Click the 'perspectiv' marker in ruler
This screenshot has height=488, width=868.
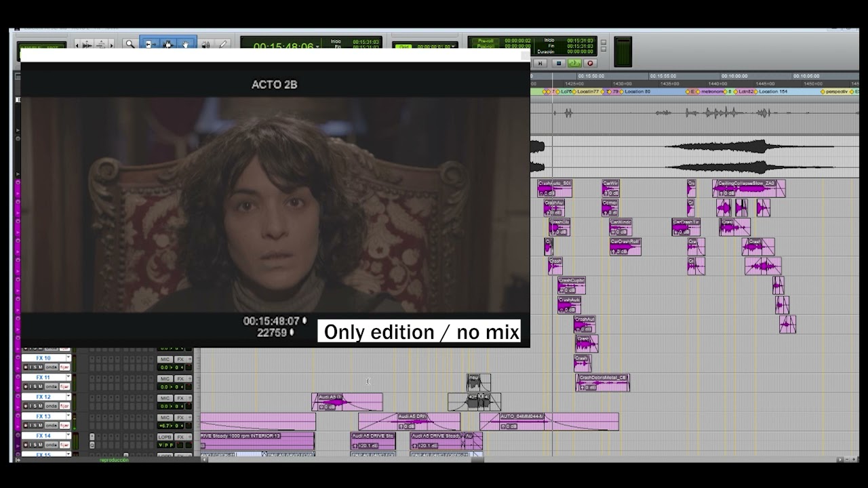tap(837, 91)
